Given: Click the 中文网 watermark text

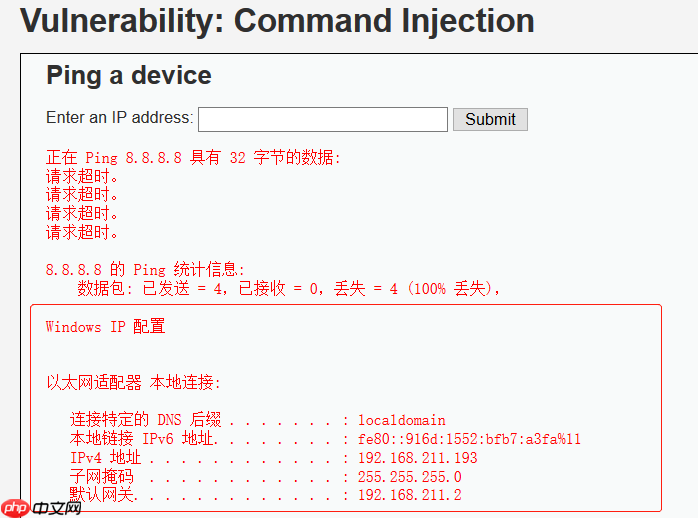Looking at the screenshot, I should tap(56, 508).
